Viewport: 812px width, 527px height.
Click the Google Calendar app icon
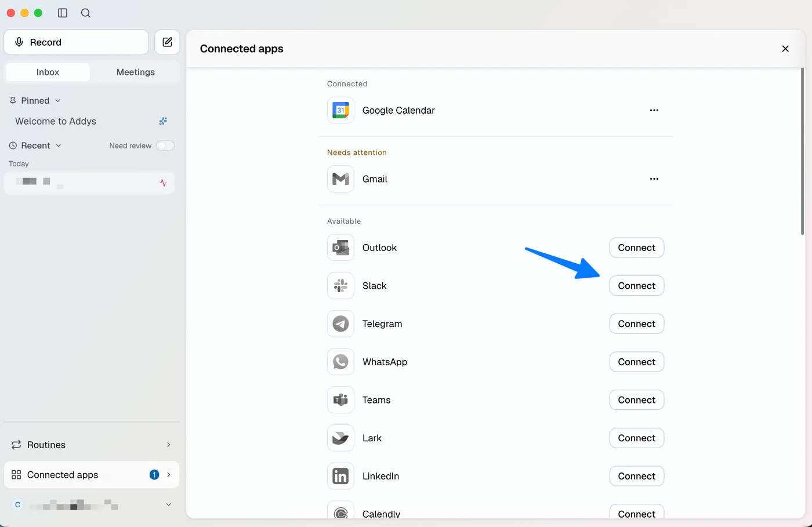click(x=340, y=110)
